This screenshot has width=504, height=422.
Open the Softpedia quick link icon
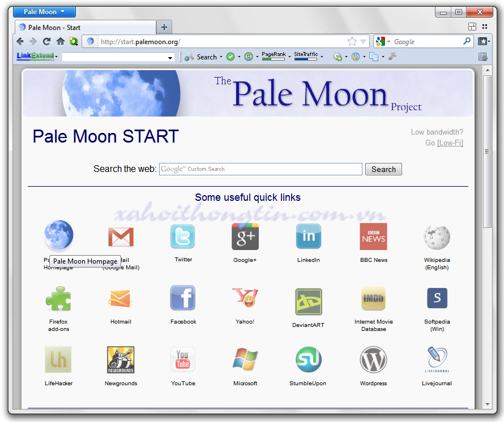click(437, 298)
